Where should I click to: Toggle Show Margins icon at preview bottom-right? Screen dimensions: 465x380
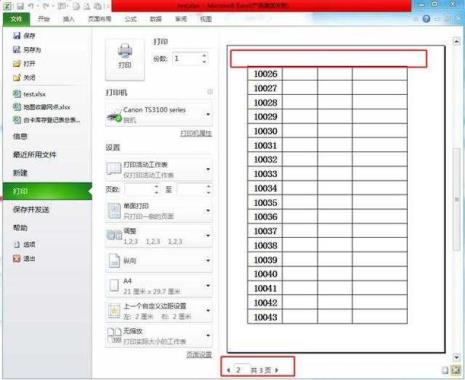445,370
